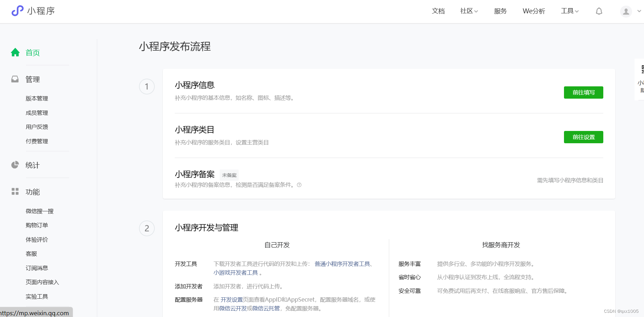Click the 小程序类目 heading
This screenshot has width=644, height=317.
(x=195, y=130)
